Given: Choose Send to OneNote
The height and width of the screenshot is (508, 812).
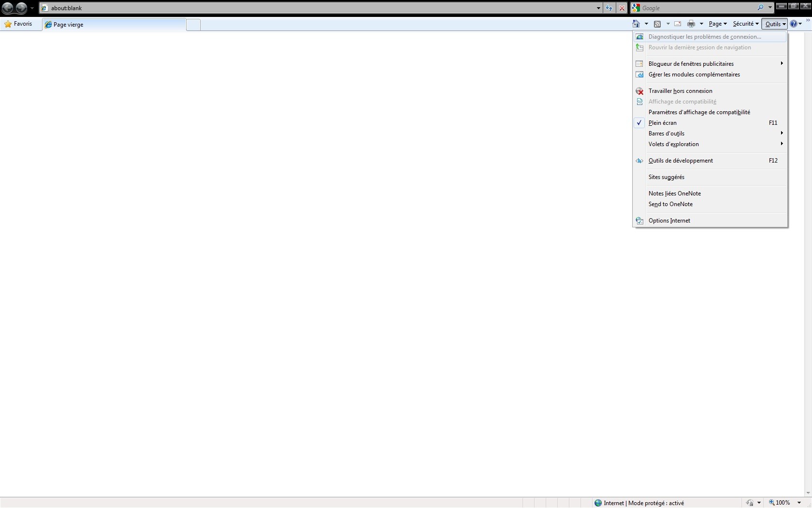Looking at the screenshot, I should 710,204.
